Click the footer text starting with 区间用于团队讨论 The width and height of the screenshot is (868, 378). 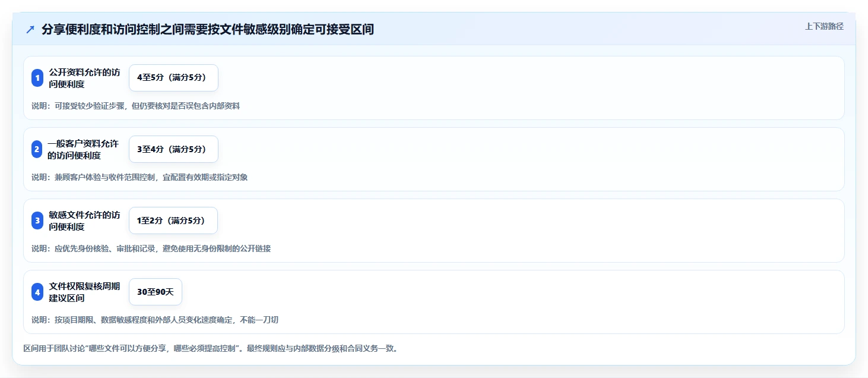coord(210,349)
